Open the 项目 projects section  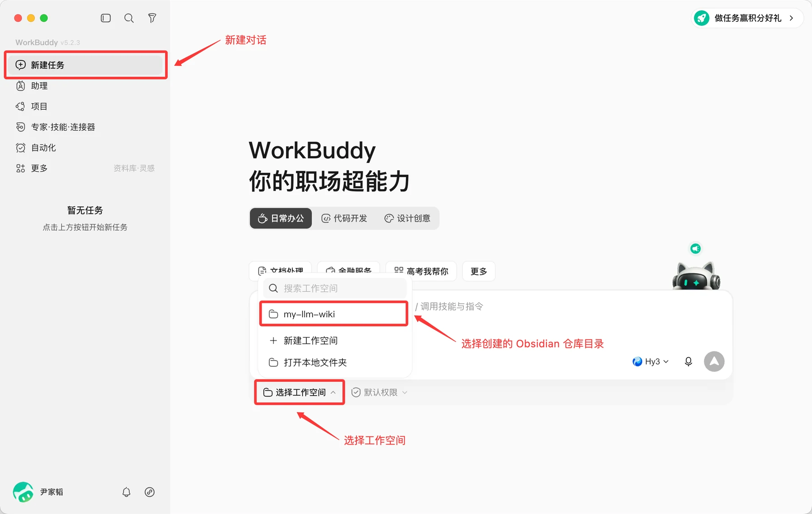[x=86, y=107]
